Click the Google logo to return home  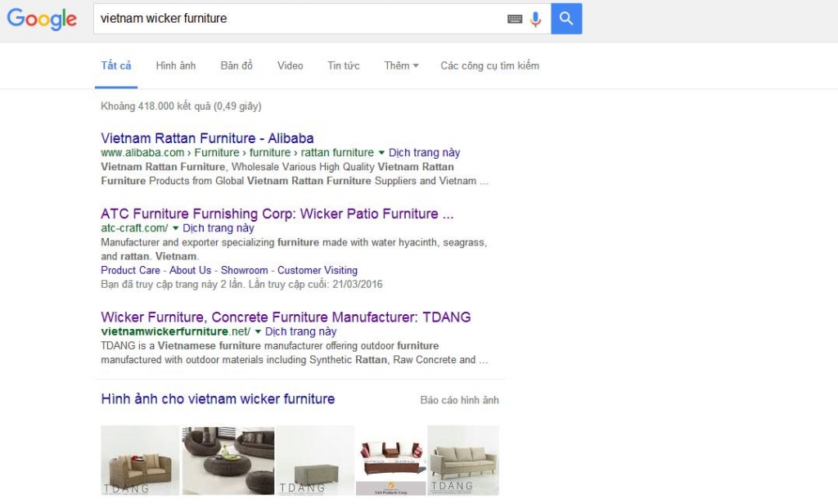(41, 20)
